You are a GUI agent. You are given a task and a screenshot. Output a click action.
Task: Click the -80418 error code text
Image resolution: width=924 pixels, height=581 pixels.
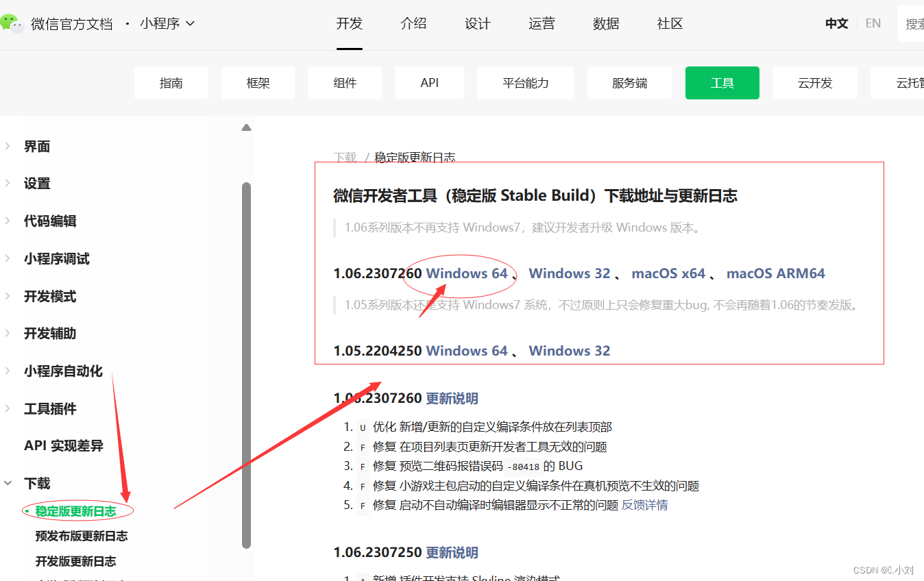click(523, 467)
